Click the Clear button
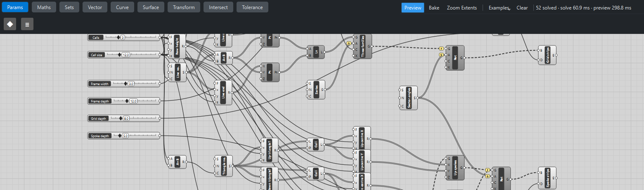Image resolution: width=644 pixels, height=190 pixels. click(x=522, y=7)
